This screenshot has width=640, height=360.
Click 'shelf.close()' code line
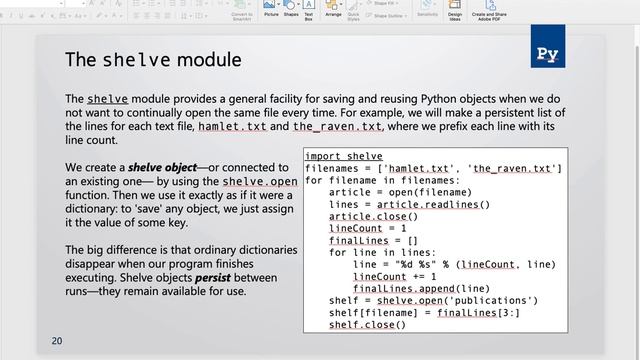pos(367,325)
